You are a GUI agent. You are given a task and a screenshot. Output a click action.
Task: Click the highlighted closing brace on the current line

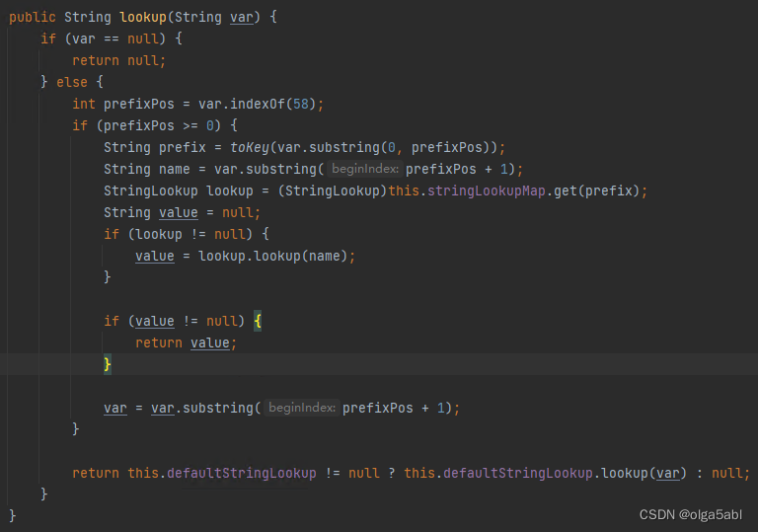pyautogui.click(x=108, y=364)
